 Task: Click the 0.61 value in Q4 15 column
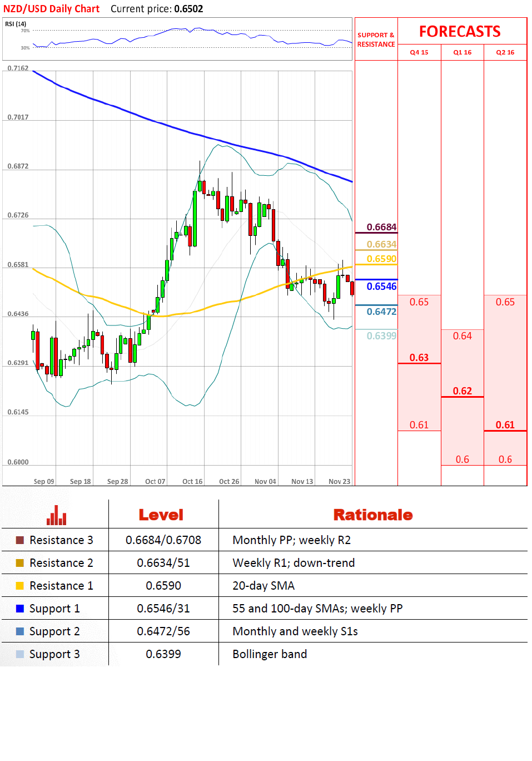point(419,425)
